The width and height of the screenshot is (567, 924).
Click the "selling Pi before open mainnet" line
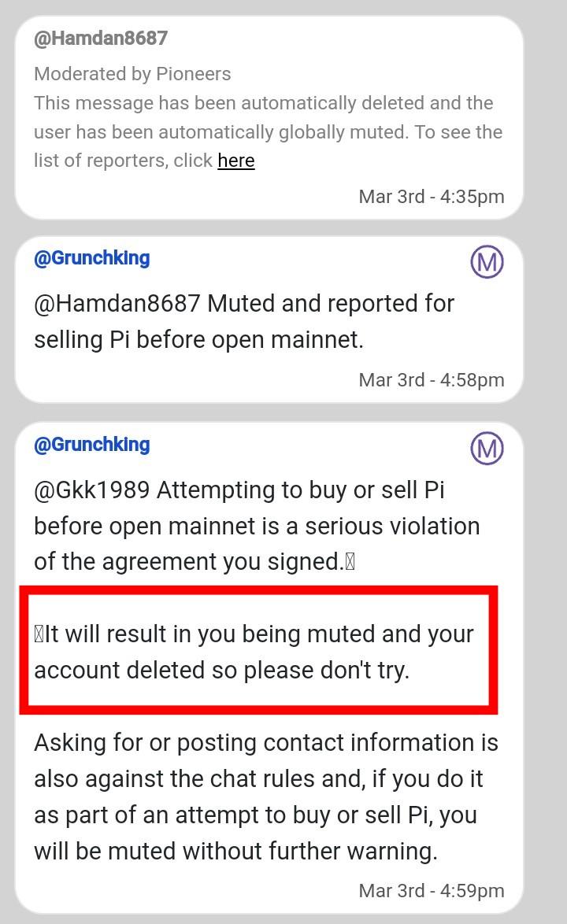tap(198, 340)
